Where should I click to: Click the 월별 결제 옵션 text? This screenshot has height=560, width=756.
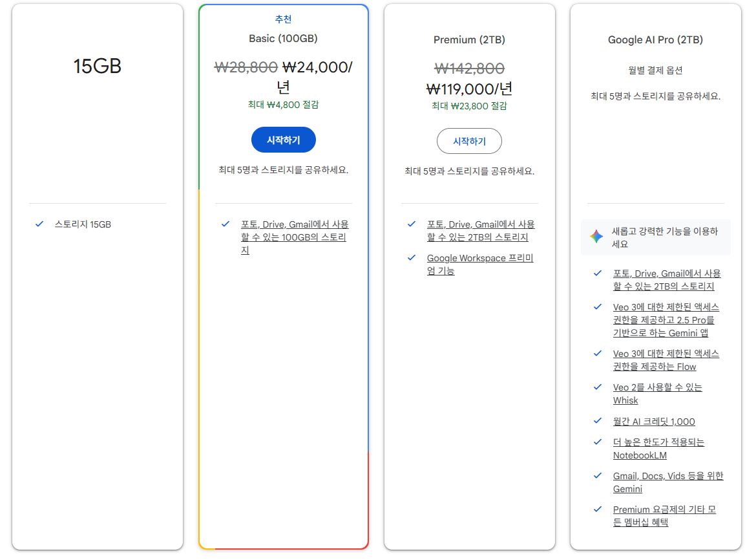[x=655, y=70]
